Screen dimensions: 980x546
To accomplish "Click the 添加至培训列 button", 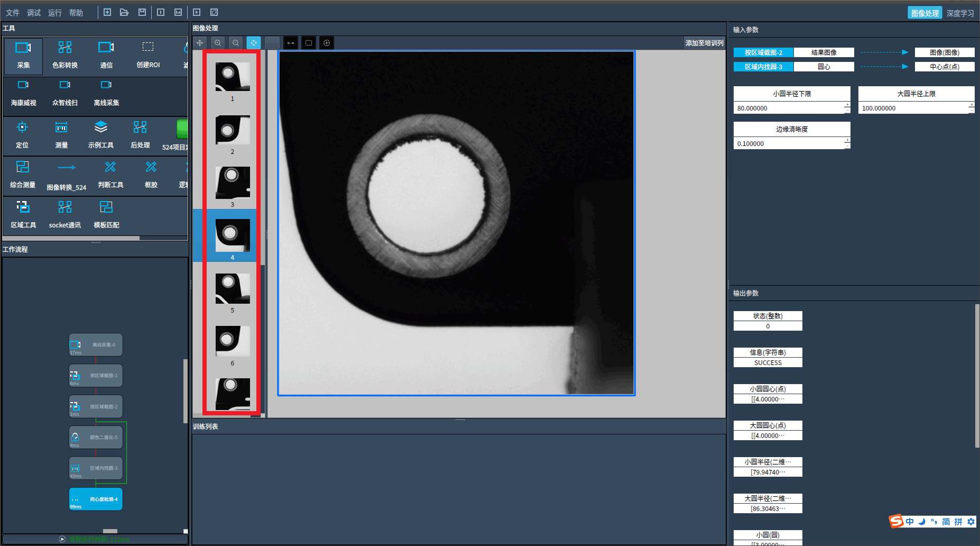I will tap(704, 43).
